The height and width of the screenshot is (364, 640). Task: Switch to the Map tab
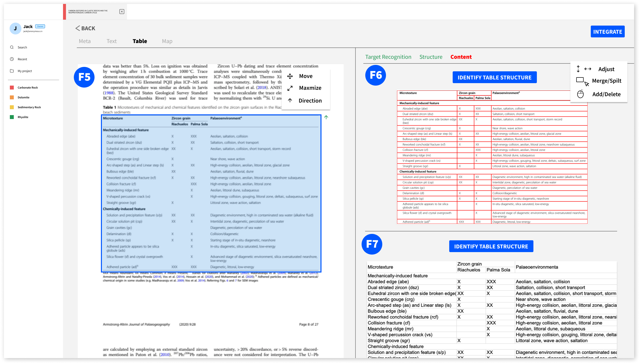coord(167,41)
